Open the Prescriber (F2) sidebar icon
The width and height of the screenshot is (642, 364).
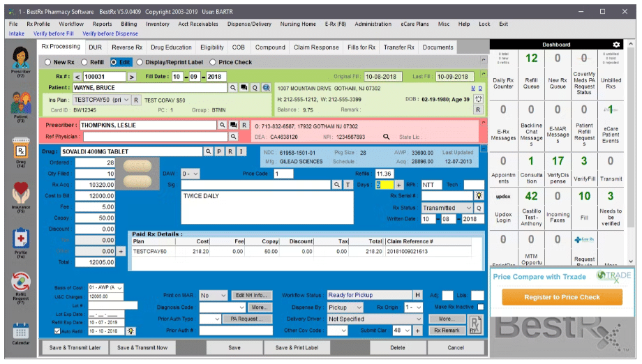click(20, 62)
